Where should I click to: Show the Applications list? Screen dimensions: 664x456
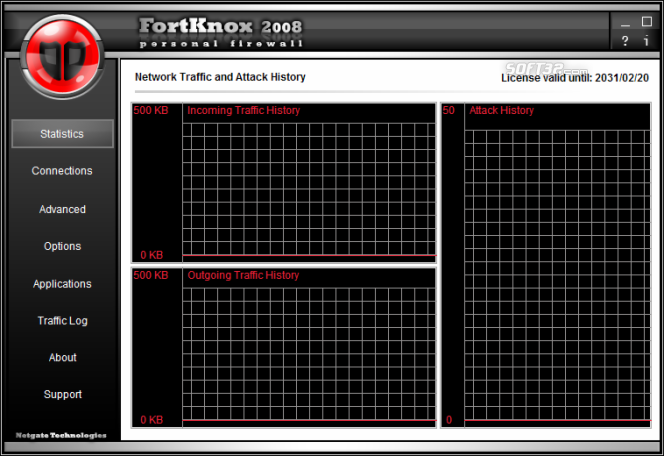[x=62, y=284]
